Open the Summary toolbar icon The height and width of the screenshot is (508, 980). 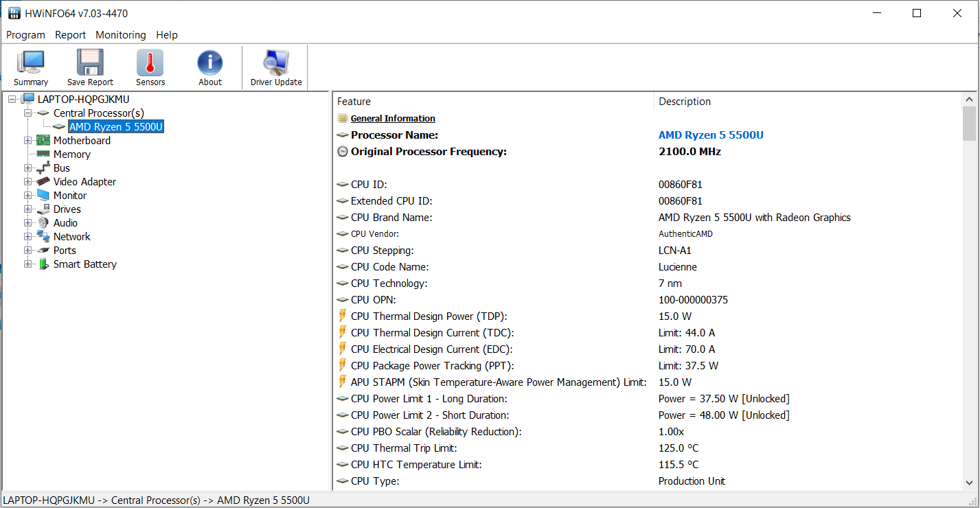point(30,63)
